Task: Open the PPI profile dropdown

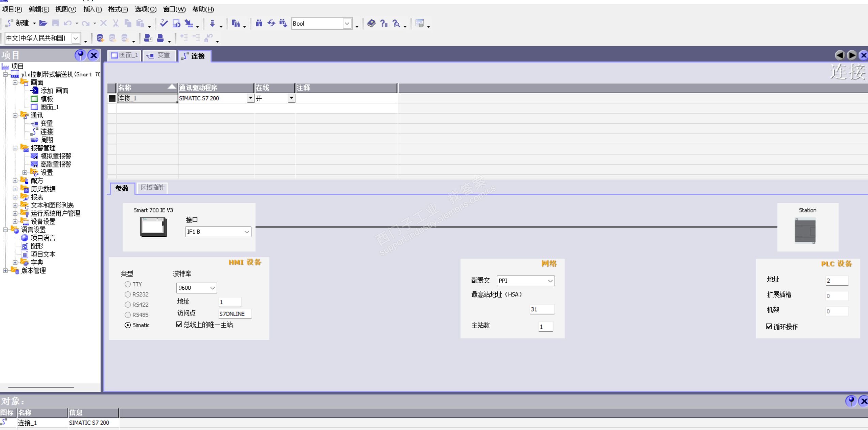Action: tap(550, 281)
